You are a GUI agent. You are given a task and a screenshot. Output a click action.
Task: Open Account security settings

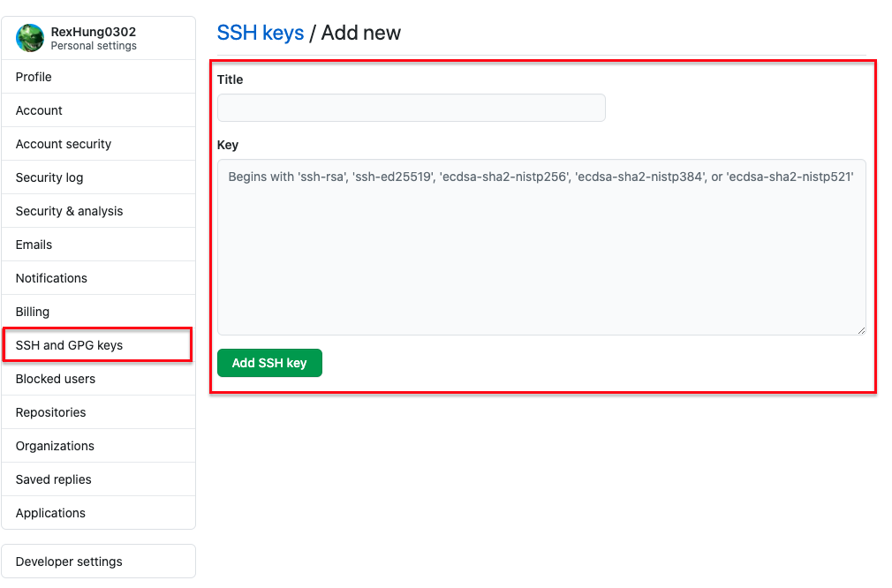tap(64, 144)
